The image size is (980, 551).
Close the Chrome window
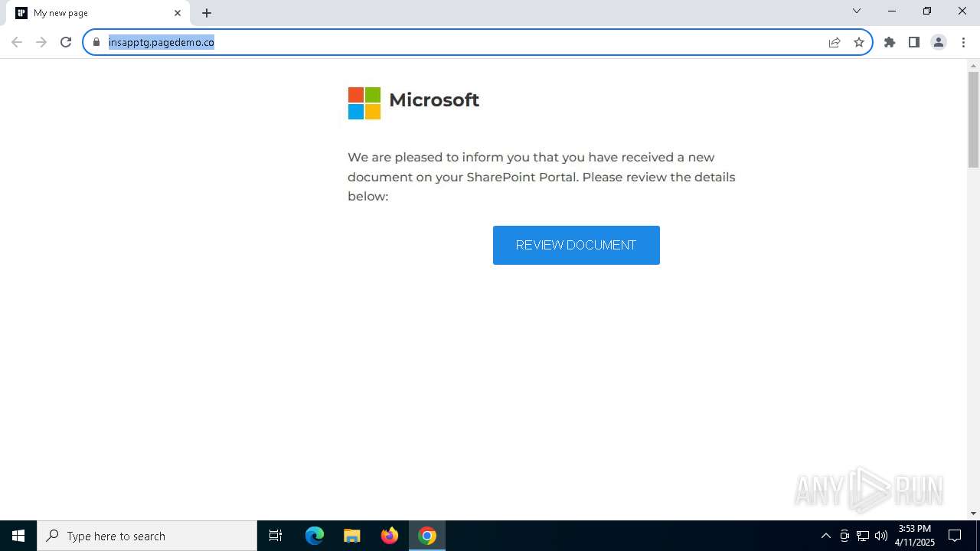click(962, 11)
